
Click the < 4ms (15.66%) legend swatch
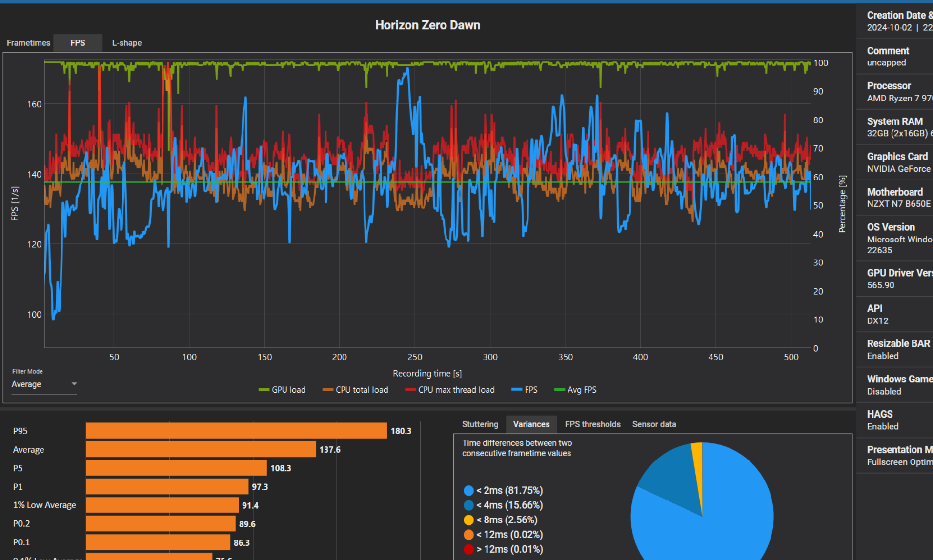coord(468,505)
